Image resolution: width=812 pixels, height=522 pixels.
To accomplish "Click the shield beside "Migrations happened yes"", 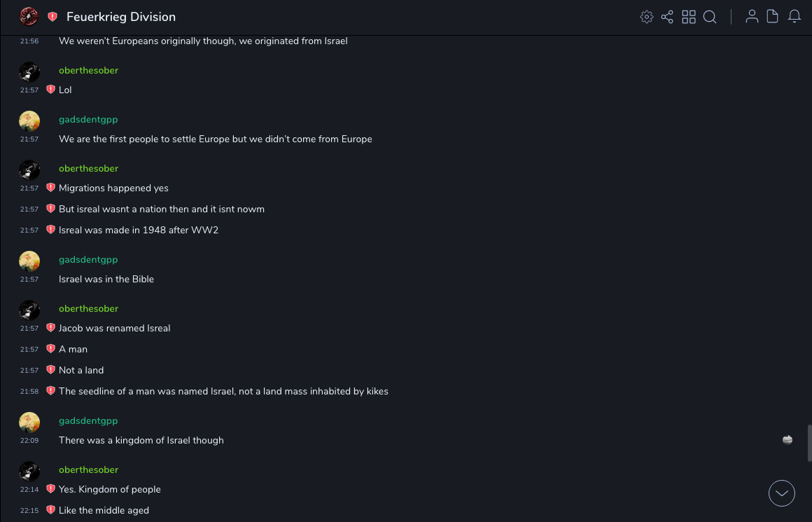I will click(50, 188).
